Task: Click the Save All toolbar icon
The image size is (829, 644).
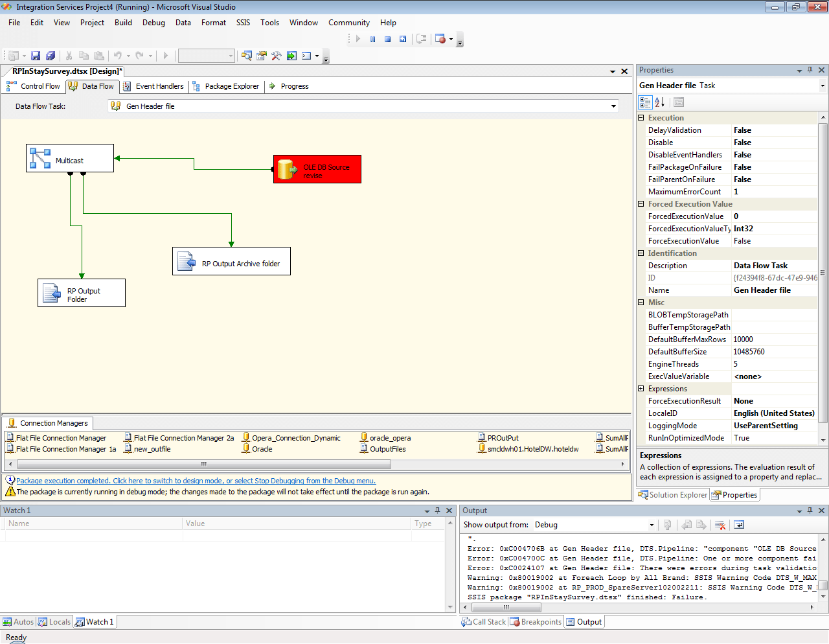Action: [51, 56]
